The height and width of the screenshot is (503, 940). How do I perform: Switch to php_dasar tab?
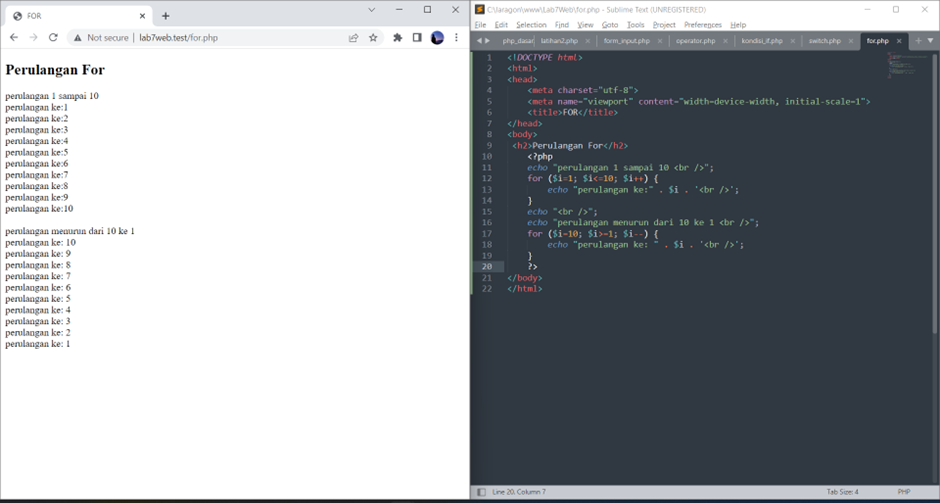click(x=517, y=41)
